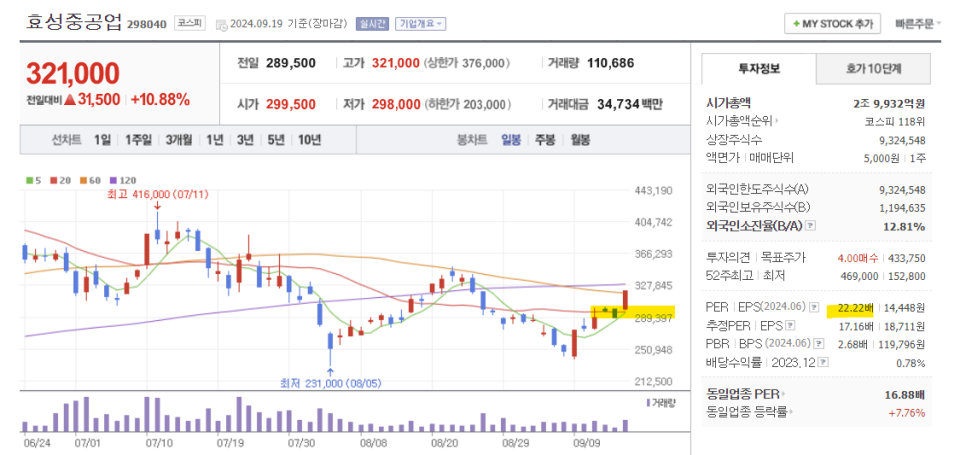Click the 외국인소진율 value 12.81%
Image resolution: width=966 pixels, height=455 pixels.
coord(904,227)
